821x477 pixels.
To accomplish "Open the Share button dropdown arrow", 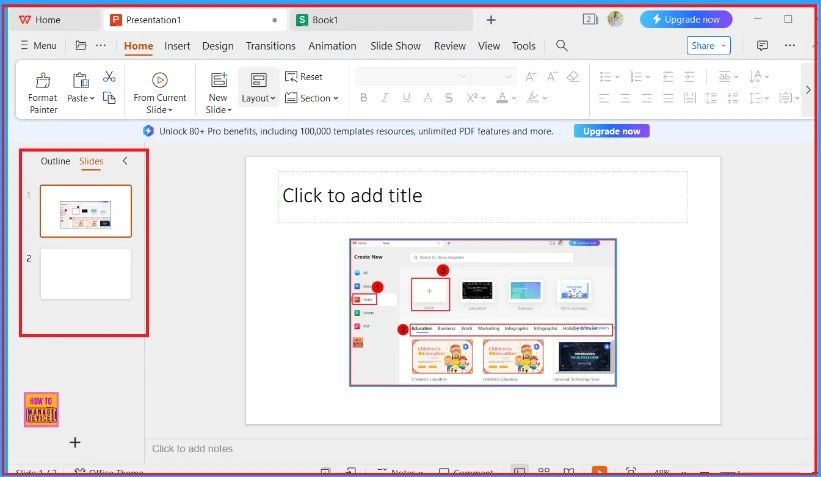I will [x=724, y=46].
